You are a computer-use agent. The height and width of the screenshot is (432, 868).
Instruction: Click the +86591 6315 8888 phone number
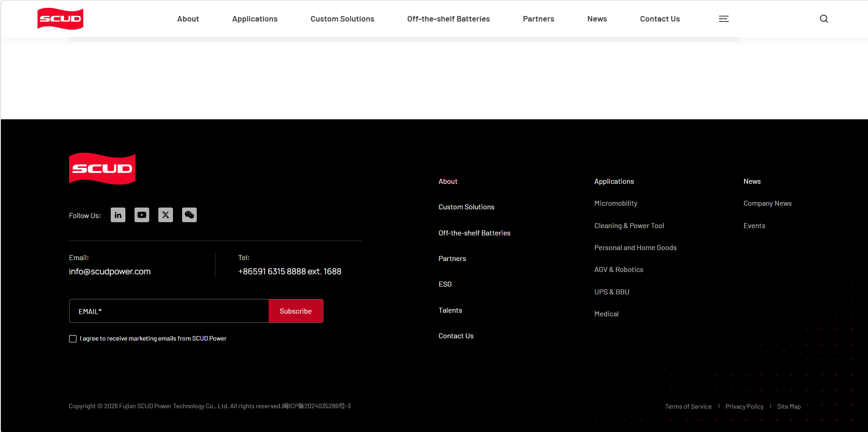[290, 272]
